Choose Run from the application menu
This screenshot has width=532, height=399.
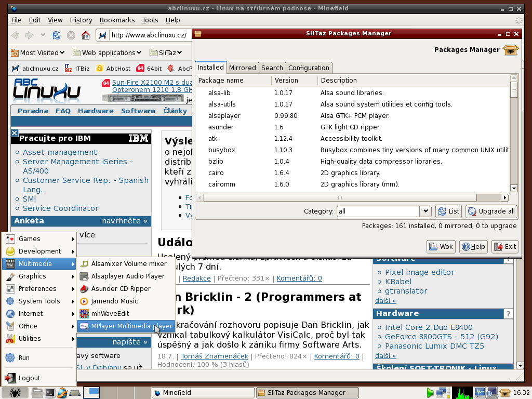tap(39, 357)
